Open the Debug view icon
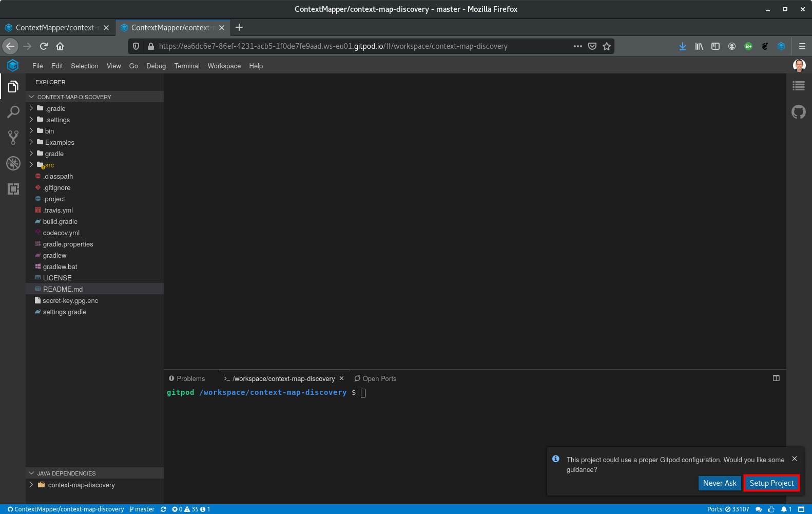The width and height of the screenshot is (812, 514). pos(13,163)
